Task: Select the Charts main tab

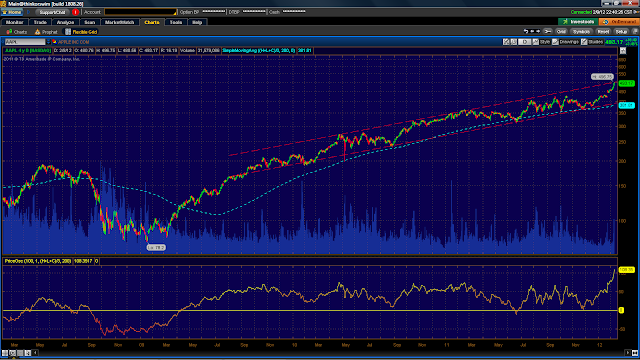Action: pyautogui.click(x=152, y=22)
